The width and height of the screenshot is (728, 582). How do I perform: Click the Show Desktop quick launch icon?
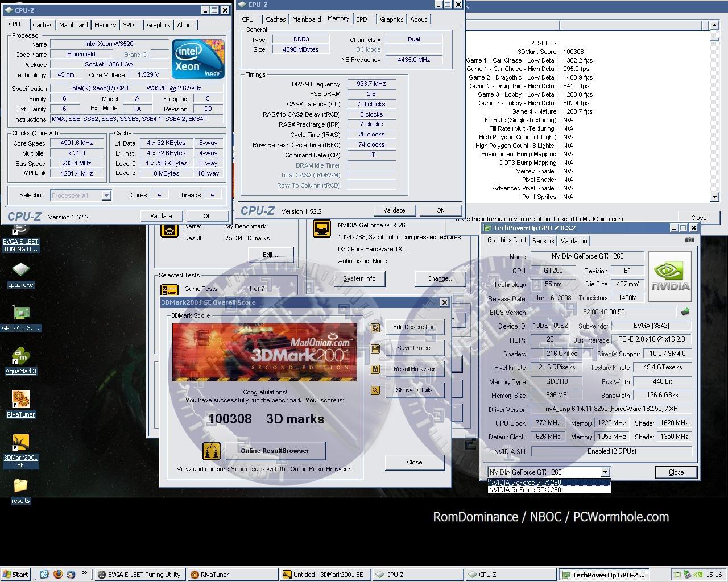click(x=45, y=575)
